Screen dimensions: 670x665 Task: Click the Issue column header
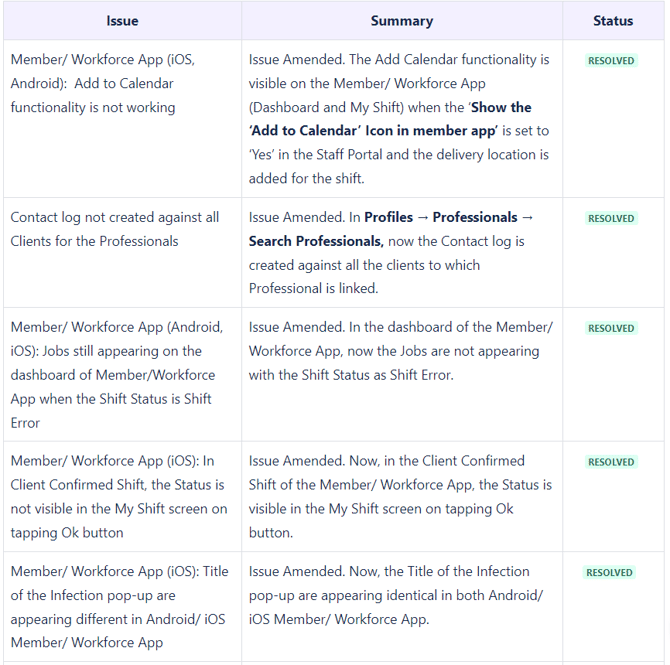(122, 21)
